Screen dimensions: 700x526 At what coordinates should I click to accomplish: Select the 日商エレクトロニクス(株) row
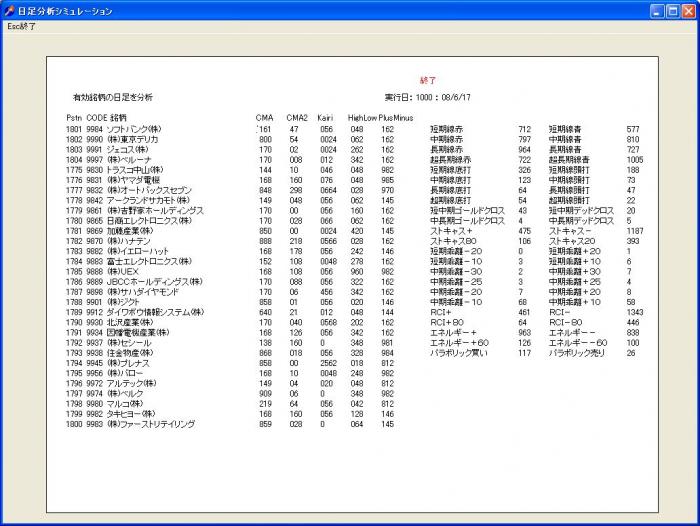click(x=230, y=221)
